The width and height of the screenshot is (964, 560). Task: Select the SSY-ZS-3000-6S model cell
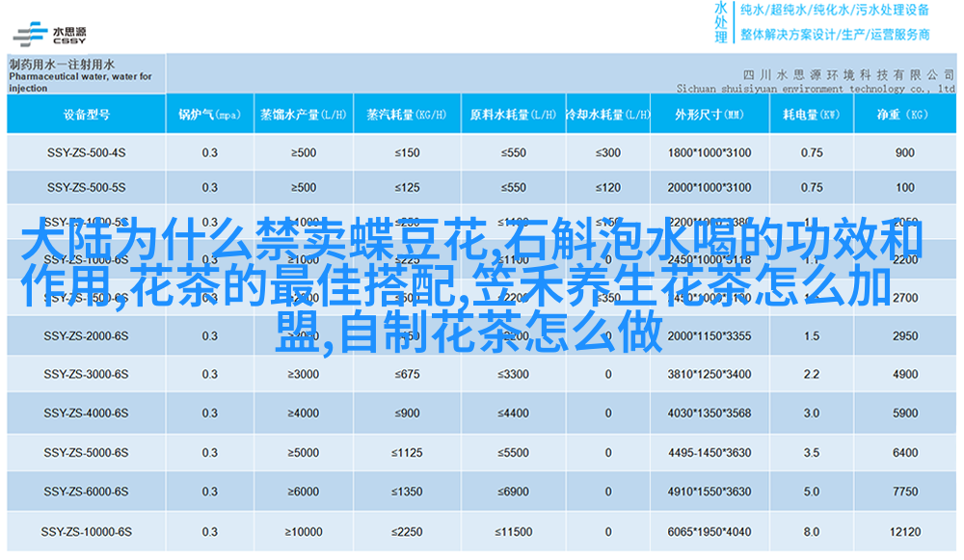point(86,374)
